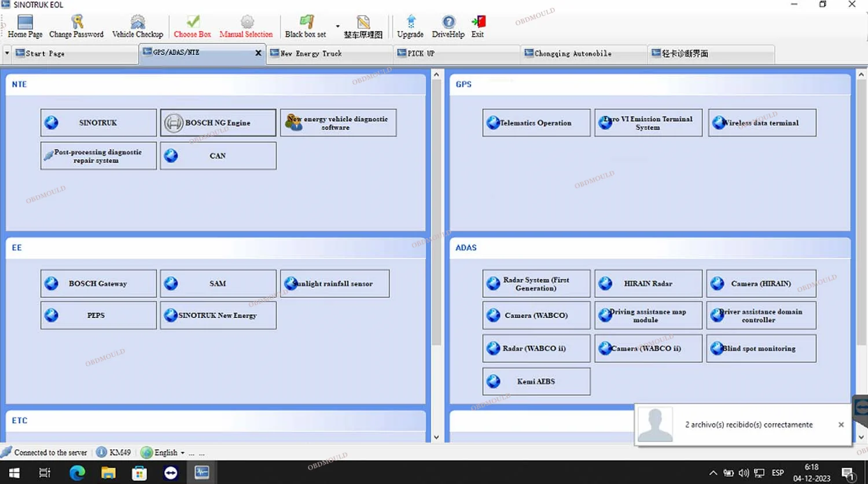The height and width of the screenshot is (484, 868).
Task: Open the HIRAIN Radar module
Action: tap(649, 283)
